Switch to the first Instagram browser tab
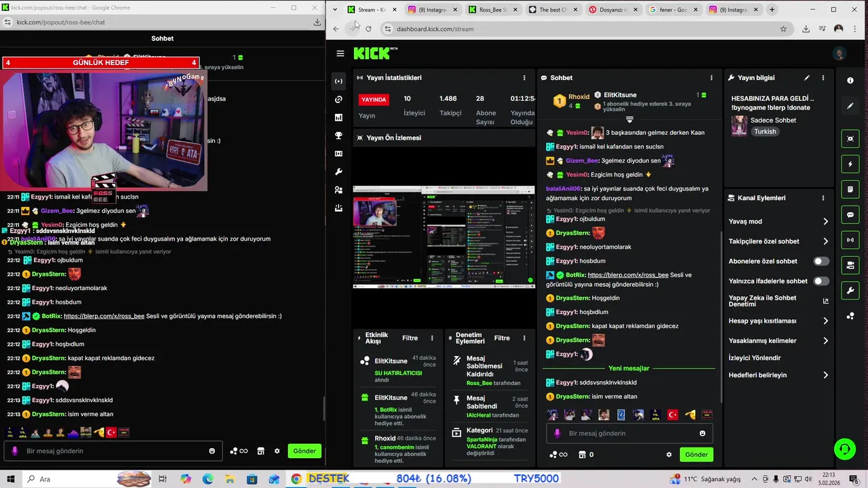This screenshot has height=488, width=868. (x=432, y=9)
